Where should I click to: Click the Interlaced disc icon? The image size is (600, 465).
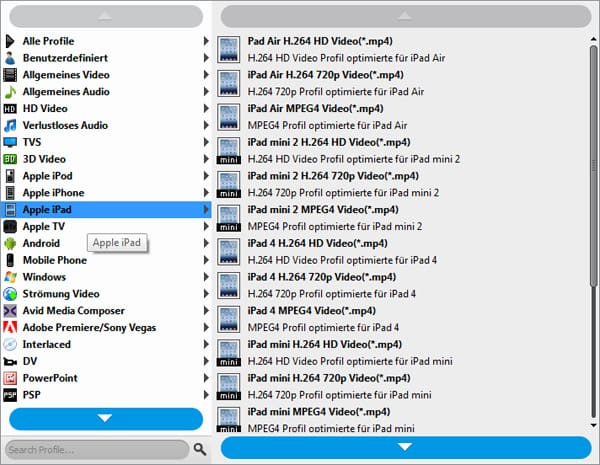[x=10, y=344]
